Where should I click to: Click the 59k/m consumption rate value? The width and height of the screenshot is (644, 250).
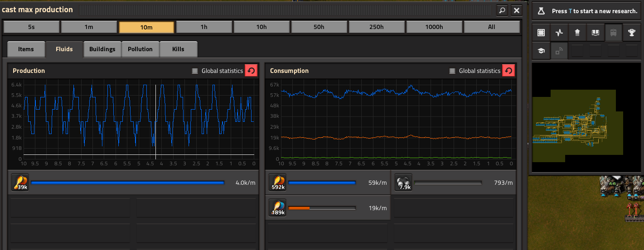click(378, 183)
